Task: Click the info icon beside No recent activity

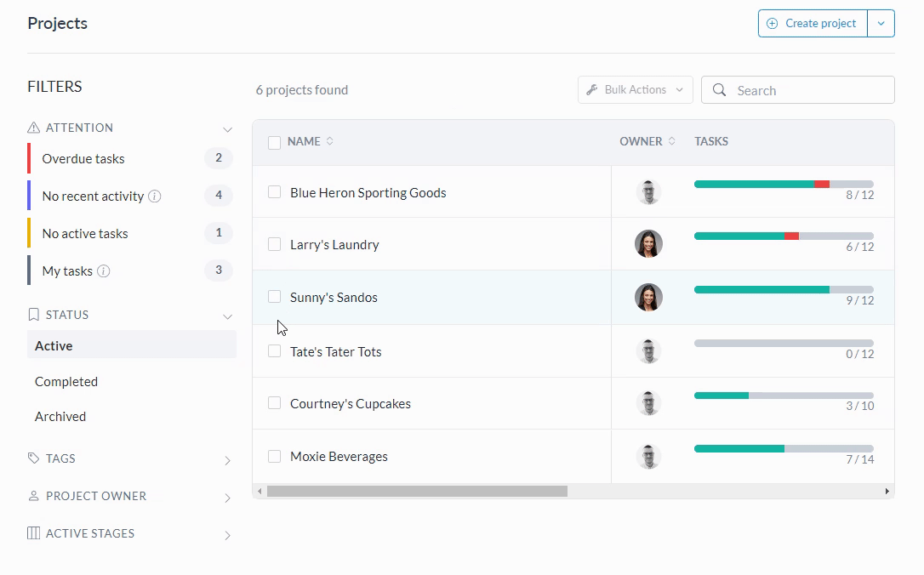Action: tap(155, 196)
